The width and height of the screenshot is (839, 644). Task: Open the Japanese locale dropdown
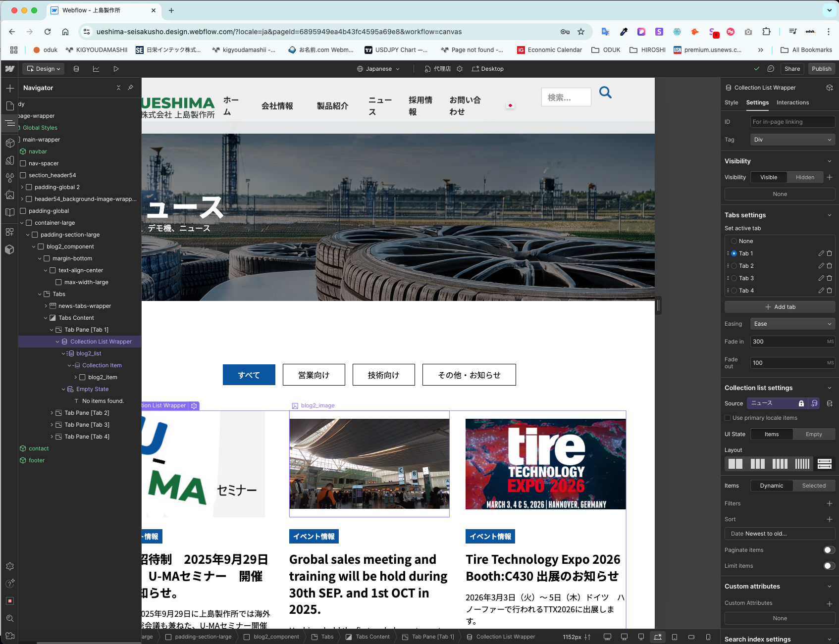click(x=378, y=69)
